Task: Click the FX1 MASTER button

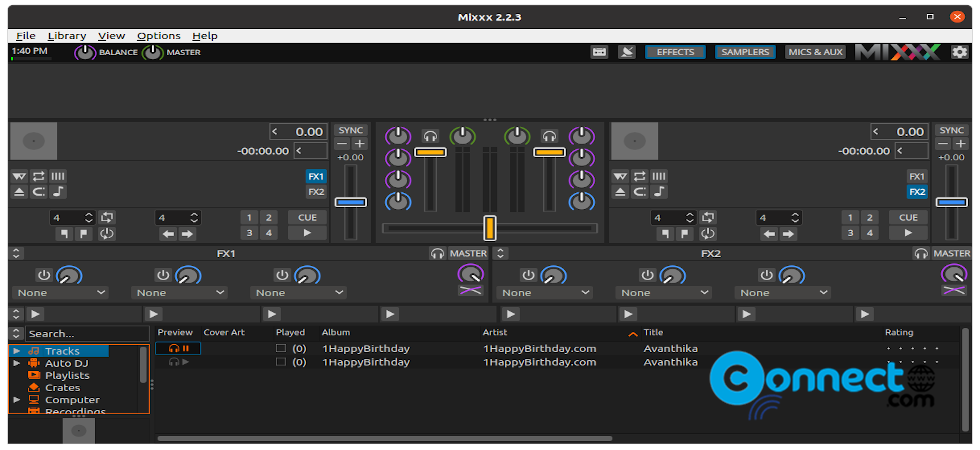Action: pyautogui.click(x=468, y=253)
